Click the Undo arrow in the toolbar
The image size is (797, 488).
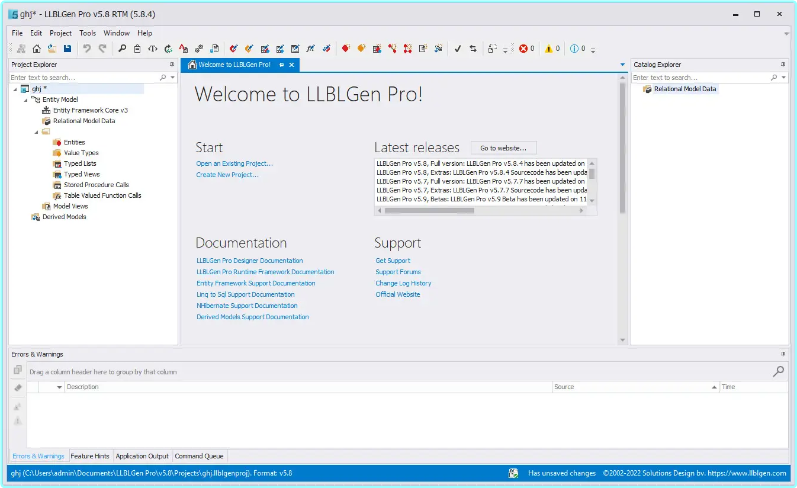(x=87, y=49)
